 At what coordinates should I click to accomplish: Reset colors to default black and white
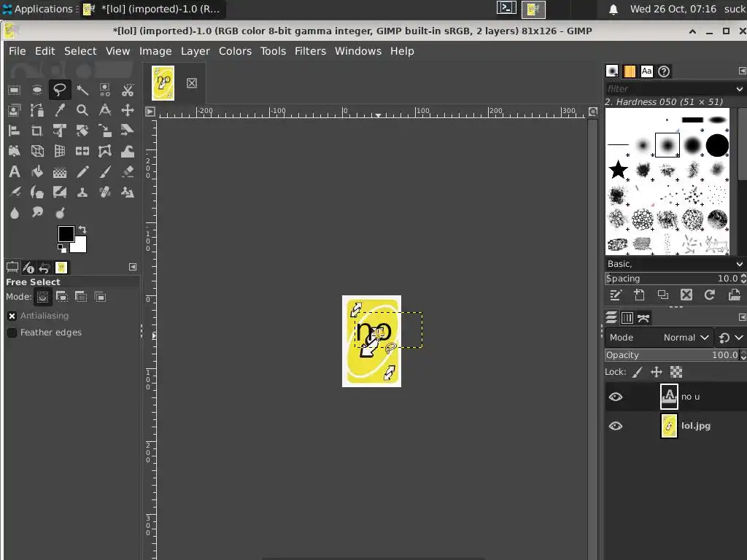point(61,248)
